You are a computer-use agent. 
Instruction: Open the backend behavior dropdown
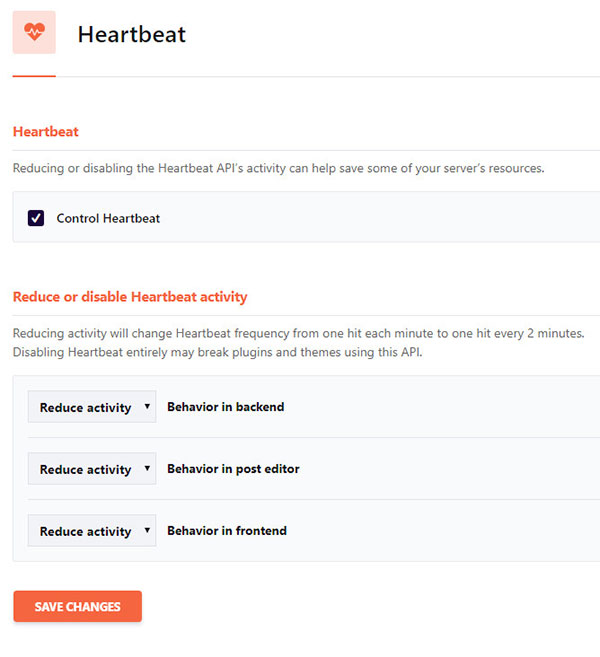point(86,407)
